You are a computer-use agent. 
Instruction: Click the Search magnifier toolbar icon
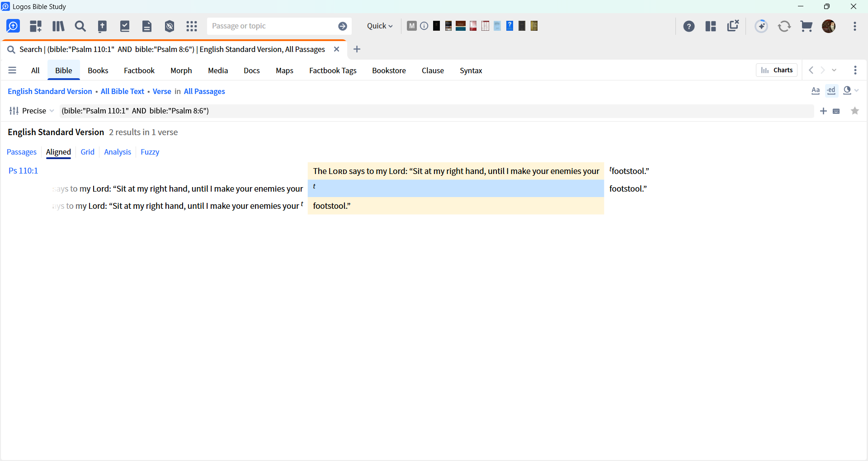(x=80, y=26)
